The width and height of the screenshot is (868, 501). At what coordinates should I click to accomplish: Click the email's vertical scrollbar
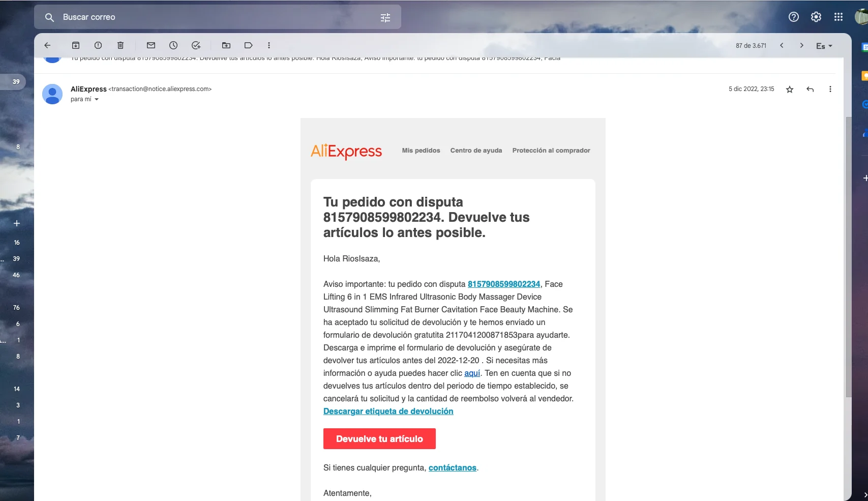click(x=848, y=257)
